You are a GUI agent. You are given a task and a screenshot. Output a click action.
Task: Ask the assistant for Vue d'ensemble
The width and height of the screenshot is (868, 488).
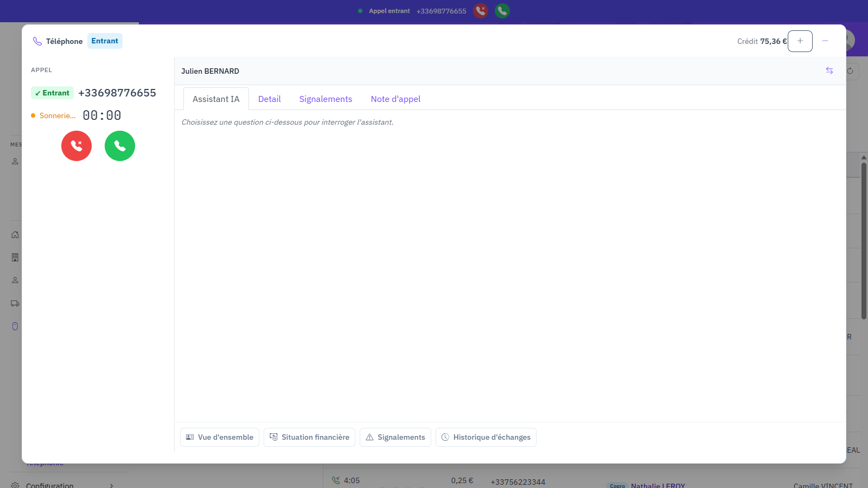click(220, 437)
